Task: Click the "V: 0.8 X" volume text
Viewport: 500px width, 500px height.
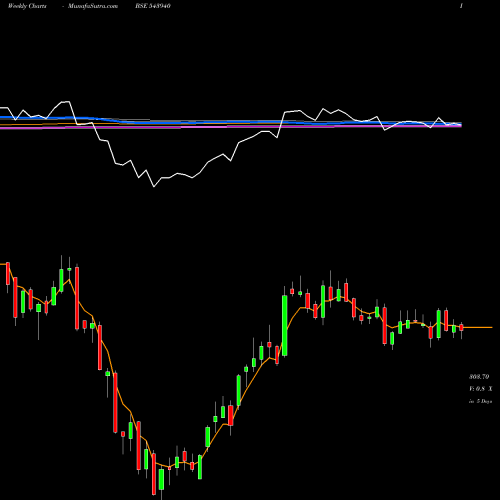Action: pyautogui.click(x=480, y=389)
